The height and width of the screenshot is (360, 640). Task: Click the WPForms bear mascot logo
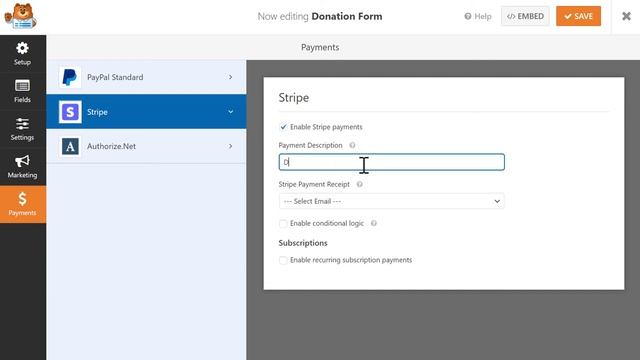[x=20, y=16]
